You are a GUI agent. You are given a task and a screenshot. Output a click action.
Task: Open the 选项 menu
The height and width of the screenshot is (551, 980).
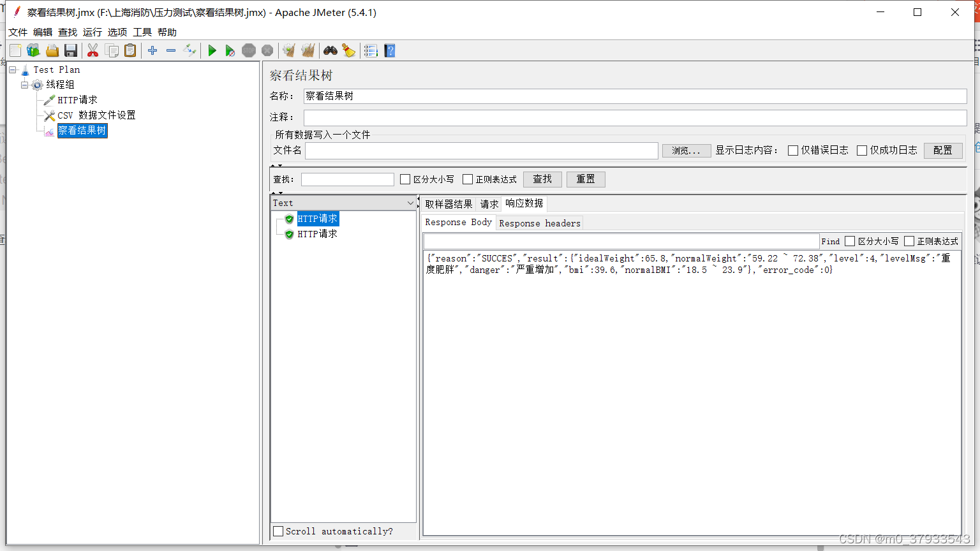coord(117,33)
